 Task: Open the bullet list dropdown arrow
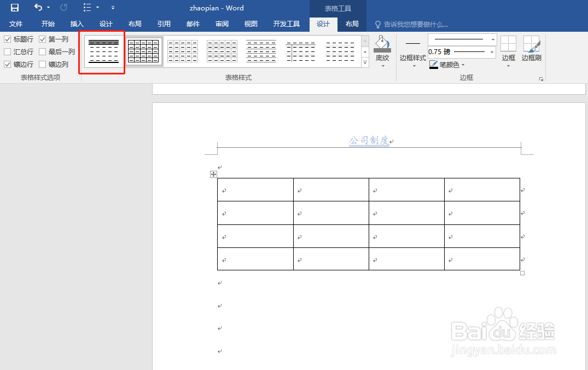pyautogui.click(x=97, y=8)
